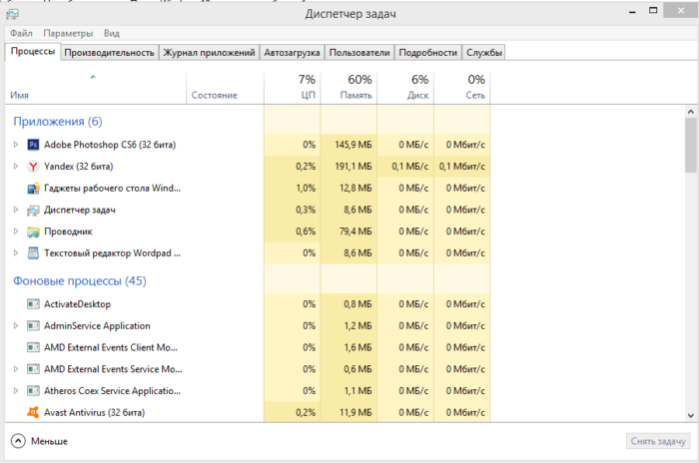
Task: Select the ActivateDesktop process name
Action: (77, 304)
